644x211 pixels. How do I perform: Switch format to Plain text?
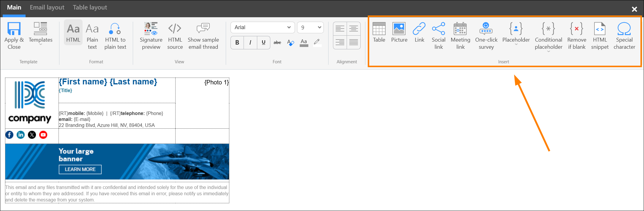pos(92,36)
